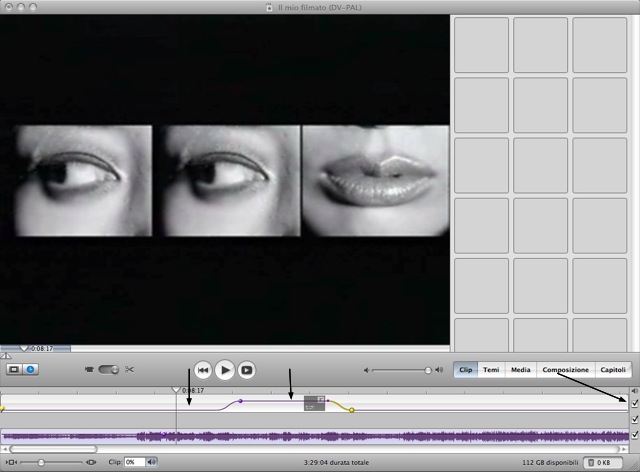This screenshot has height=472, width=640.
Task: Select the purple marker on the audio waveform
Action: coord(164,434)
